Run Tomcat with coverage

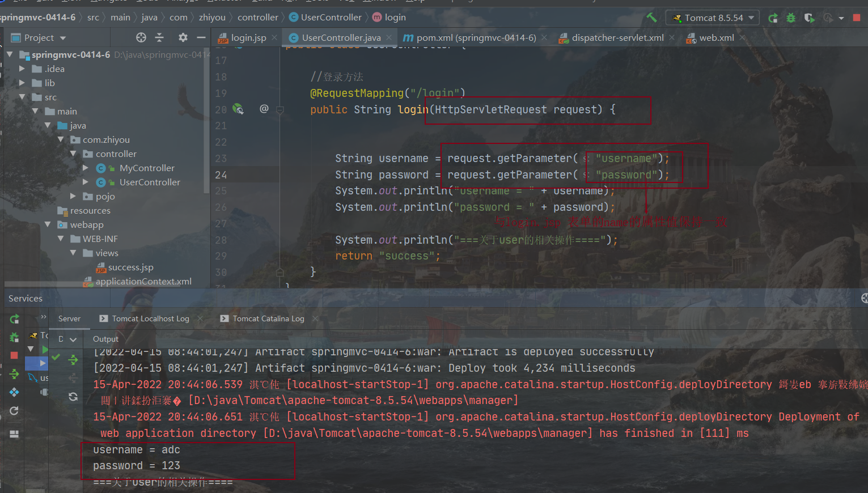point(809,18)
